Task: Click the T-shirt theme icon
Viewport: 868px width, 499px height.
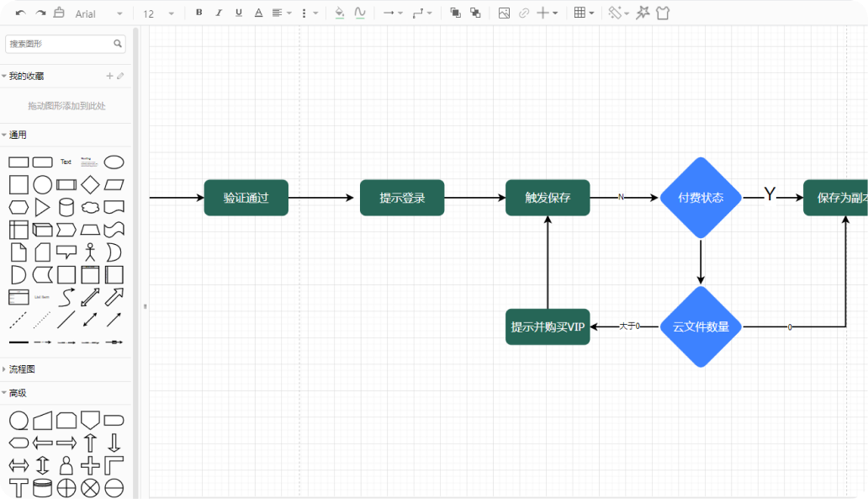Action: 663,13
